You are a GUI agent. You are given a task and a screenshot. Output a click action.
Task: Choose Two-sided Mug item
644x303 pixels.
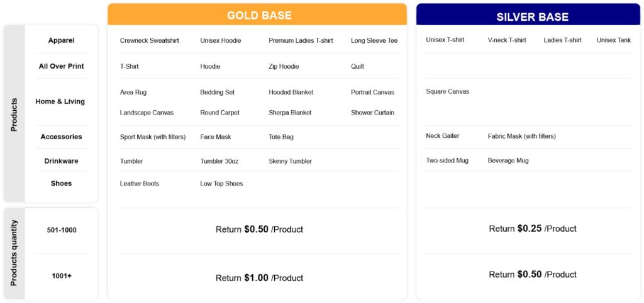coord(447,161)
